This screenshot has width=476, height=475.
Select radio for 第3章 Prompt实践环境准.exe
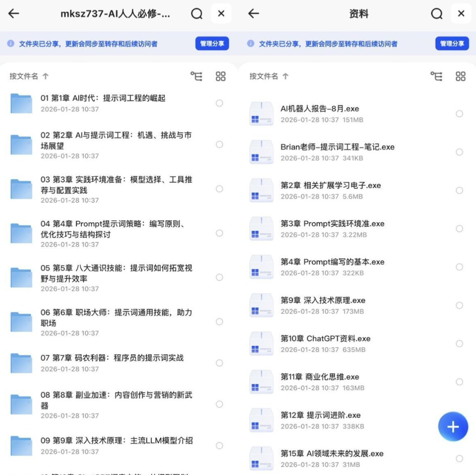[460, 229]
